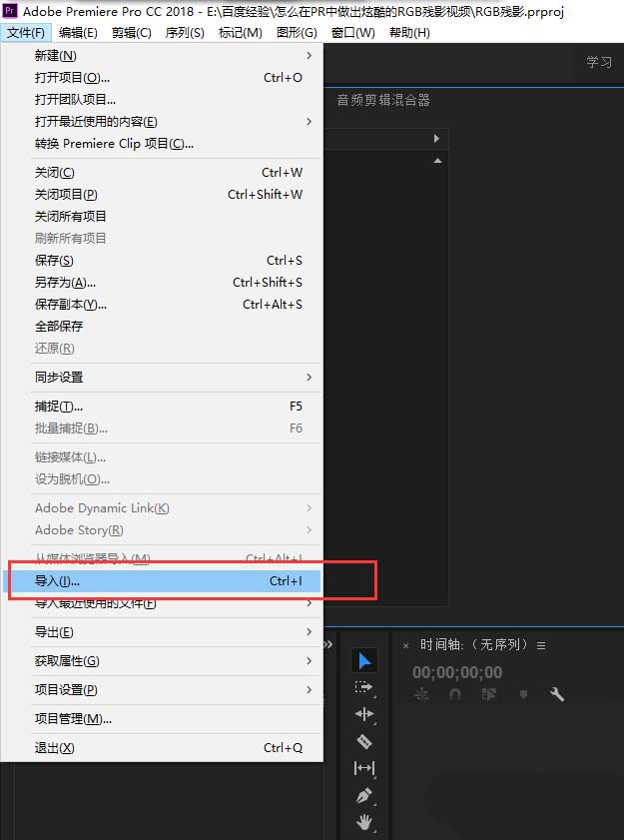Image resolution: width=624 pixels, height=840 pixels.
Task: Select the Track Select Forward tool
Action: pos(363,687)
